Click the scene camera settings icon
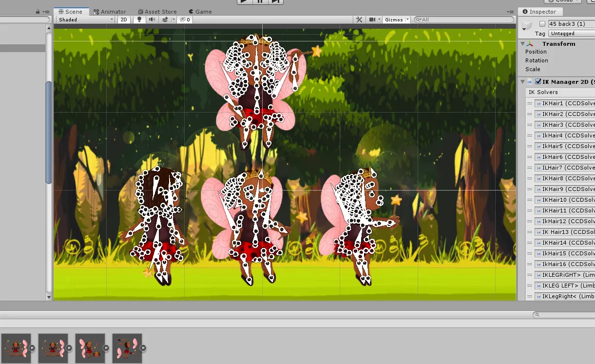Viewport: 595px width, 364px height. 372,19
